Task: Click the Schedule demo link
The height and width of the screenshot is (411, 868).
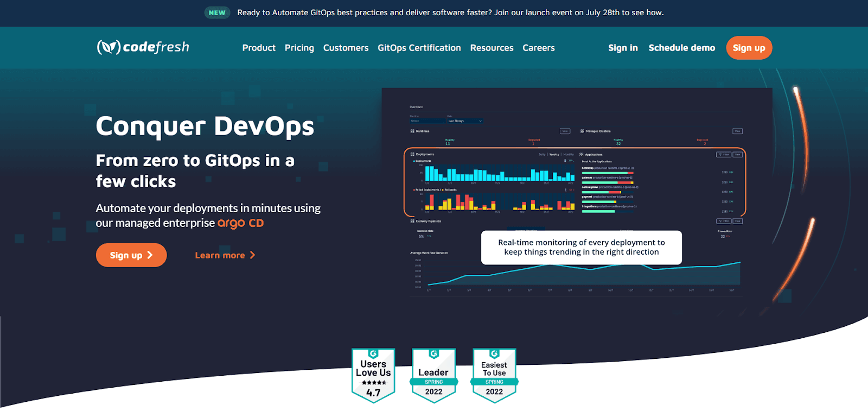Action: 681,48
